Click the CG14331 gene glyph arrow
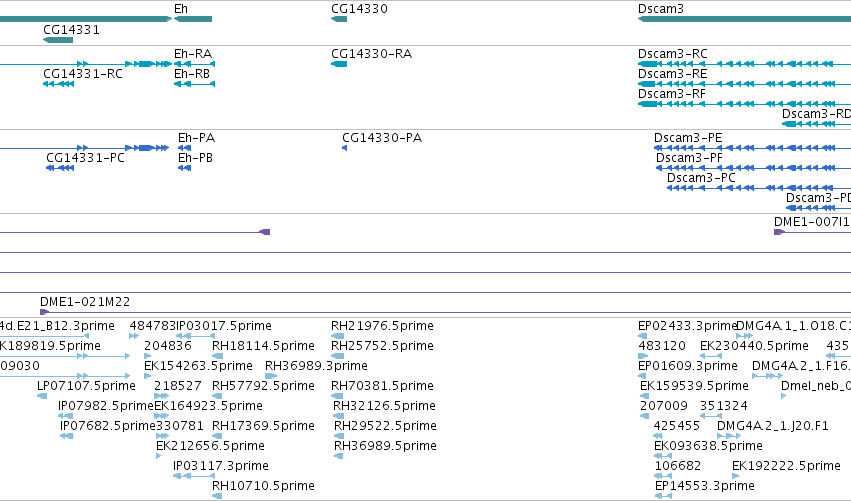The width and height of the screenshot is (851, 501). pyautogui.click(x=58, y=40)
